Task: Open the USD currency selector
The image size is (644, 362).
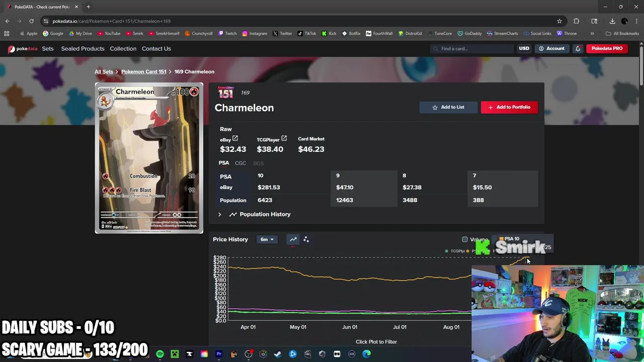Action: point(524,49)
